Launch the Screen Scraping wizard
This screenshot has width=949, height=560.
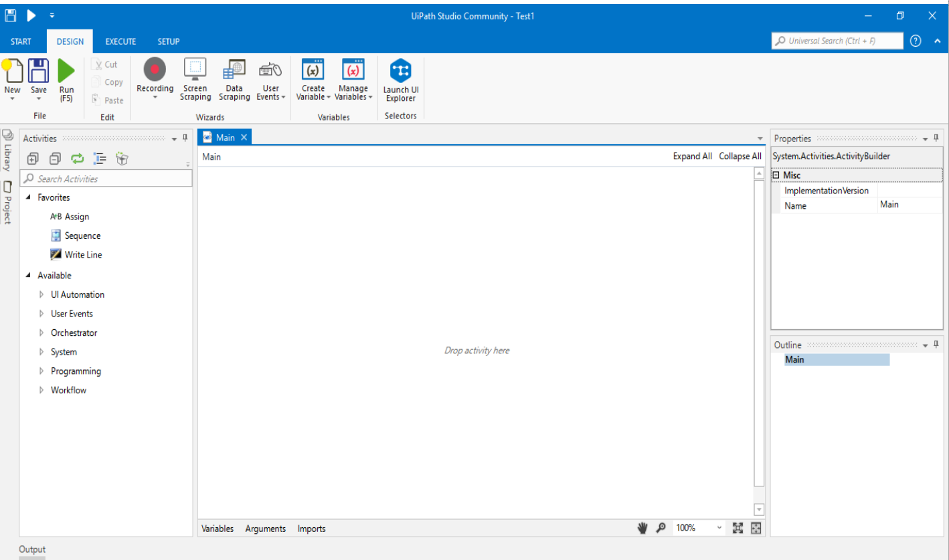pyautogui.click(x=195, y=80)
